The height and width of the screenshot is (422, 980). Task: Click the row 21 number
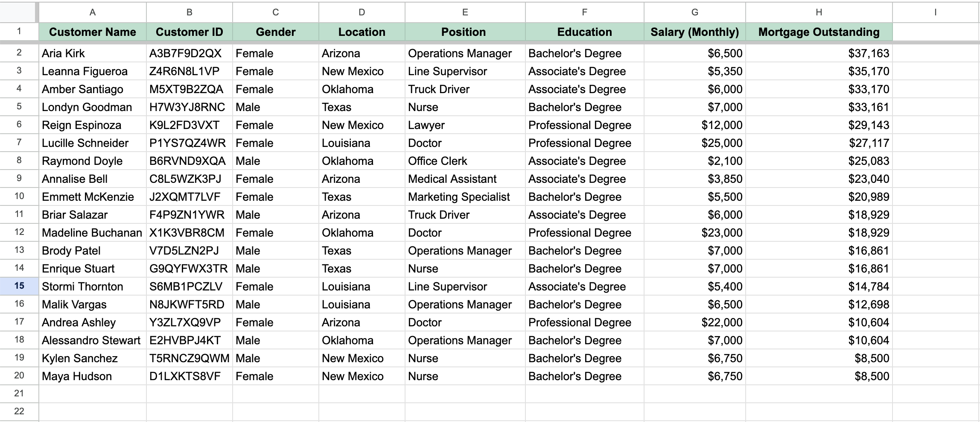coord(19,393)
